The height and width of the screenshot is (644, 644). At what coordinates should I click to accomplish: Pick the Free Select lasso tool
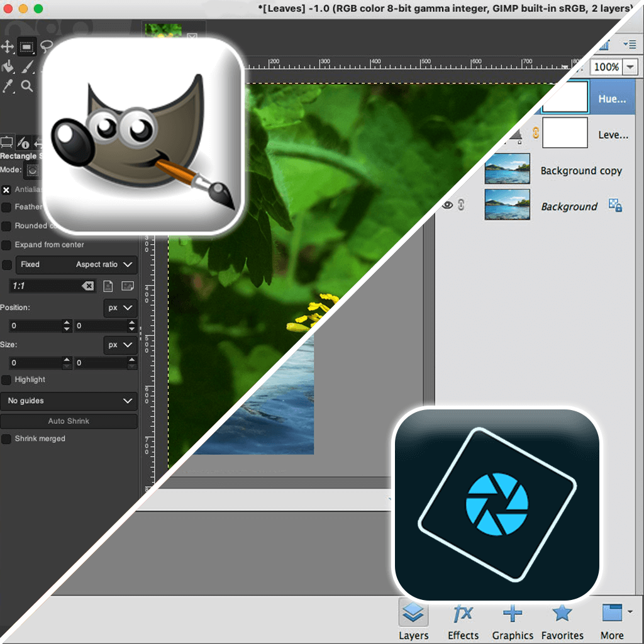tap(47, 45)
